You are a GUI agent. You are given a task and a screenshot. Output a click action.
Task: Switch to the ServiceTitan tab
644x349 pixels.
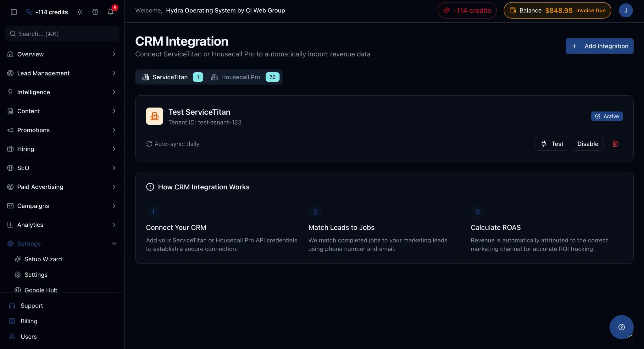pos(172,77)
